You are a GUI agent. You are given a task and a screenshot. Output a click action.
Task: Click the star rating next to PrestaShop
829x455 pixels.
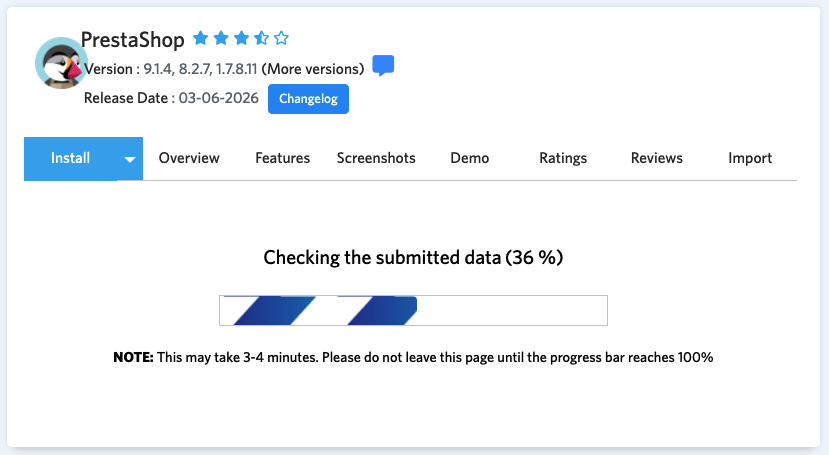241,38
